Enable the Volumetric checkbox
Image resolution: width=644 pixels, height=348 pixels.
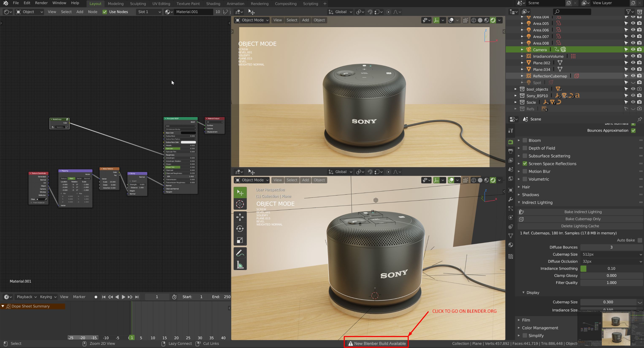point(525,179)
